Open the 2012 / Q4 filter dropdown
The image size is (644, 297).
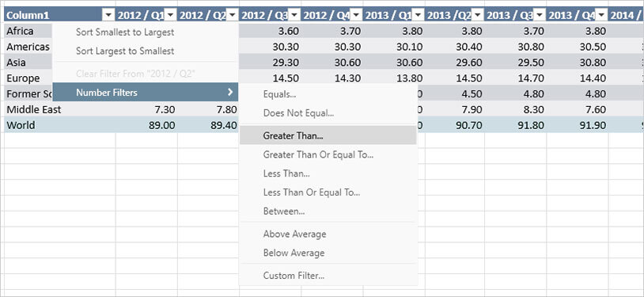(356, 16)
